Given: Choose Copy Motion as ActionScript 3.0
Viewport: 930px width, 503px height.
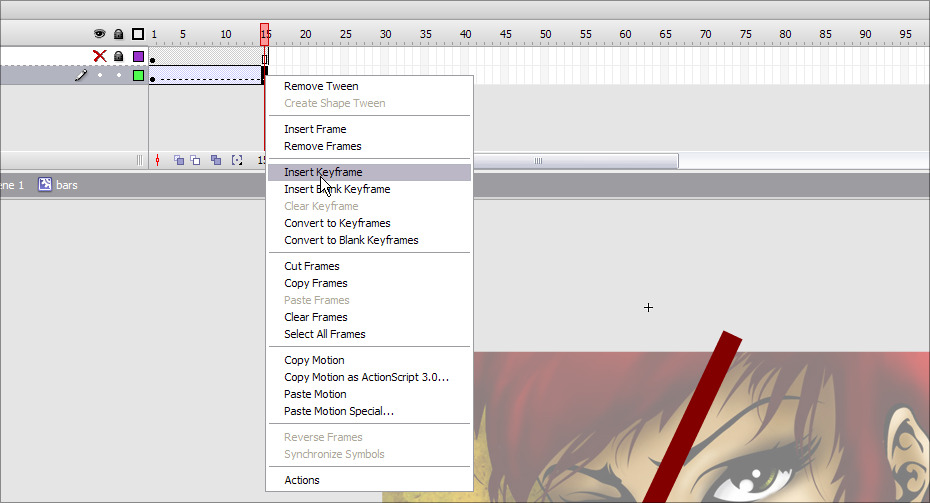Looking at the screenshot, I should click(366, 377).
